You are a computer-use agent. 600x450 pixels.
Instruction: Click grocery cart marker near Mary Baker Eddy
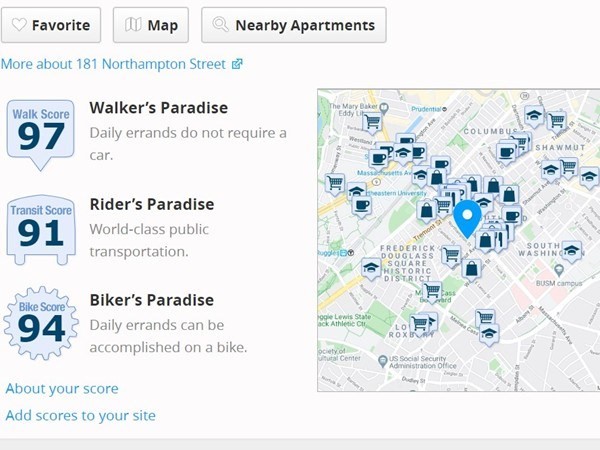[x=372, y=122]
